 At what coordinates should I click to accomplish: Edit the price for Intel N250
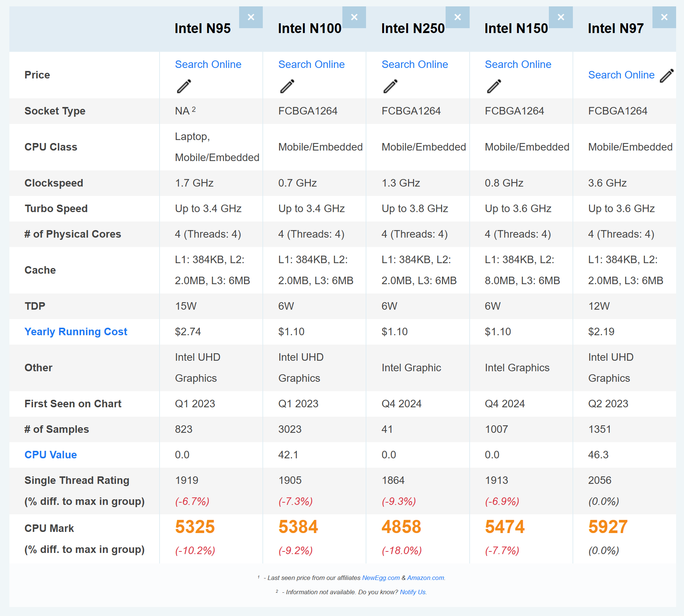click(x=390, y=86)
